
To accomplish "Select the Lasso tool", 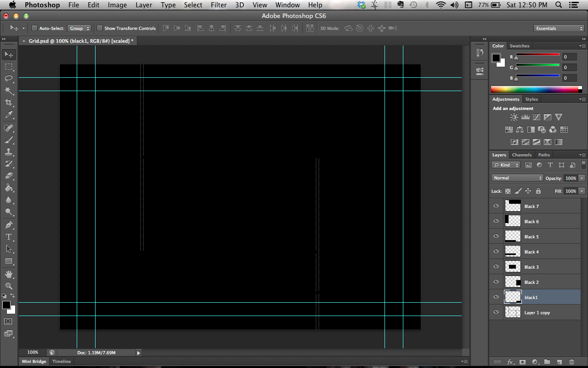I will point(9,79).
